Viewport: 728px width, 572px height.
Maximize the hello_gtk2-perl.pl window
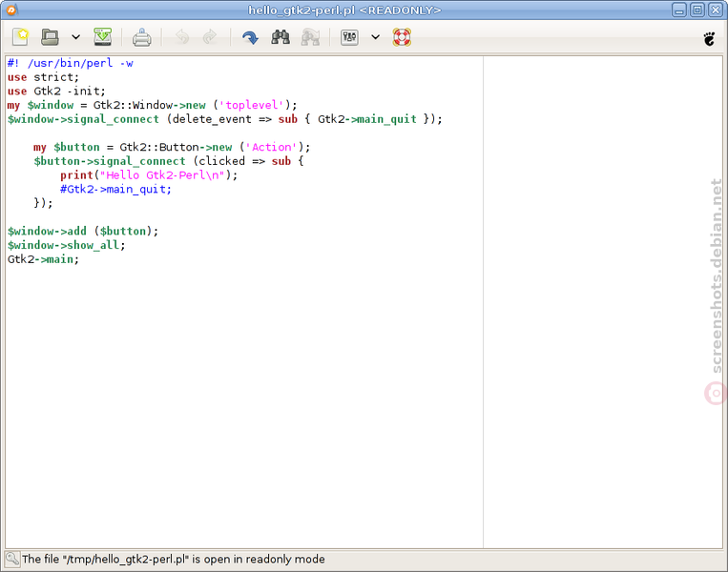point(697,10)
